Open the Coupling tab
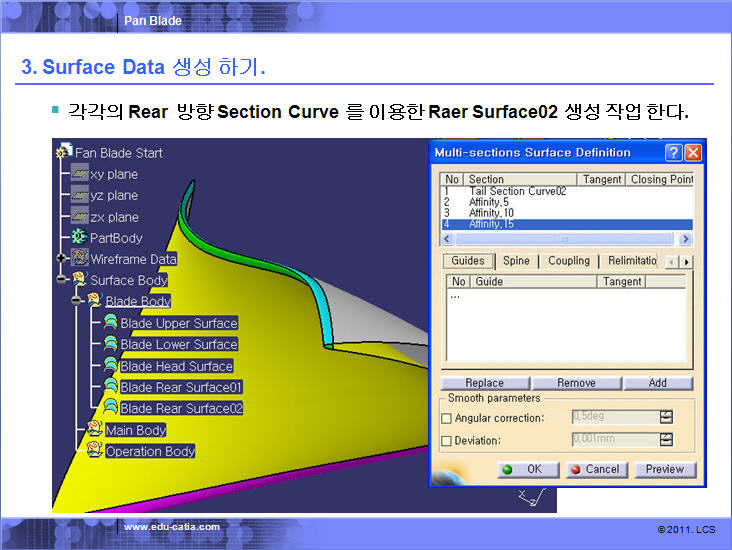This screenshot has height=550, width=732. click(568, 261)
